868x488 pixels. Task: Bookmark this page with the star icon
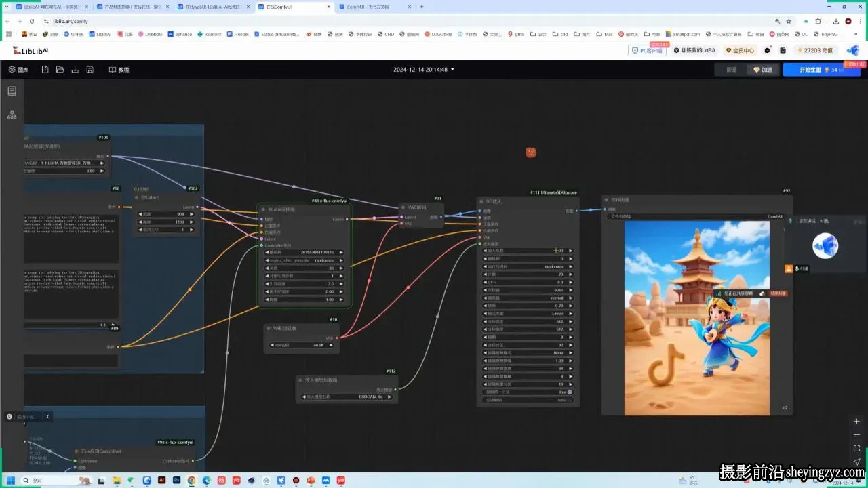click(789, 21)
